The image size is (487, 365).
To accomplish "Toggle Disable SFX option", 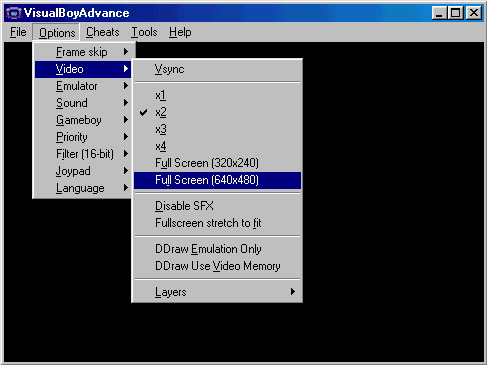I will click(217, 206).
